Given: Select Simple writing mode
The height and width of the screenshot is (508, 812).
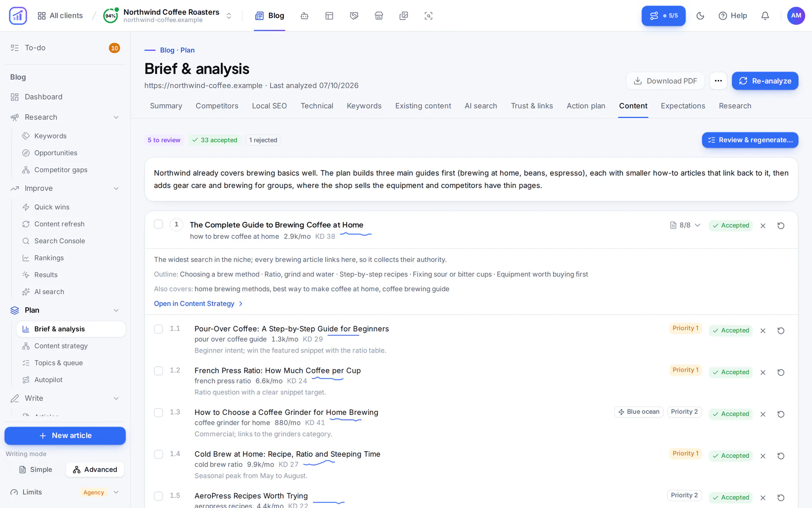Looking at the screenshot, I should click(36, 469).
